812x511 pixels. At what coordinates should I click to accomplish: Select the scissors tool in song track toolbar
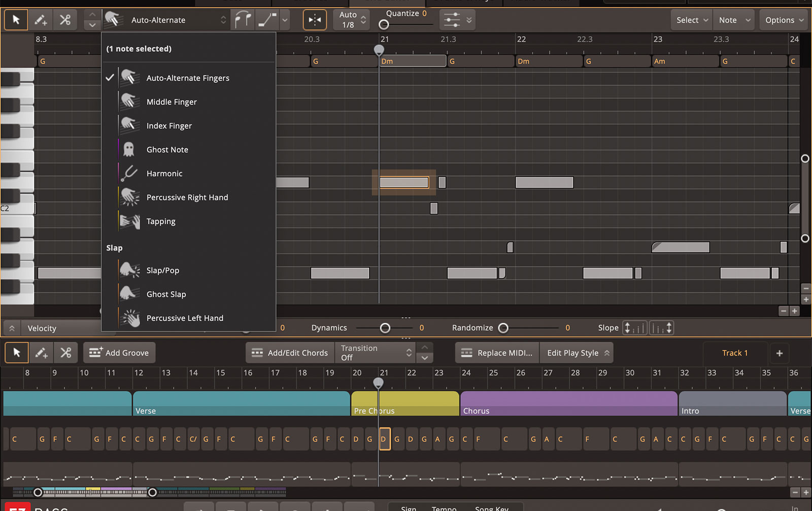click(65, 353)
